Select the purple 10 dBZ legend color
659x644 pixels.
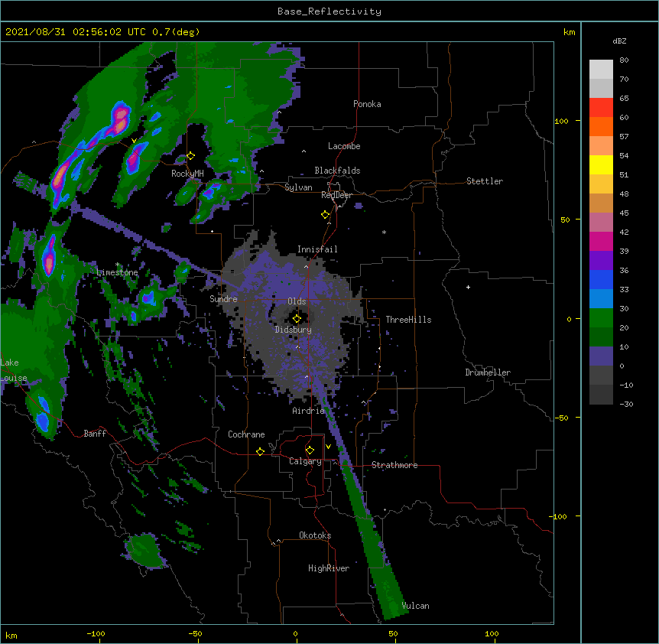pos(601,356)
